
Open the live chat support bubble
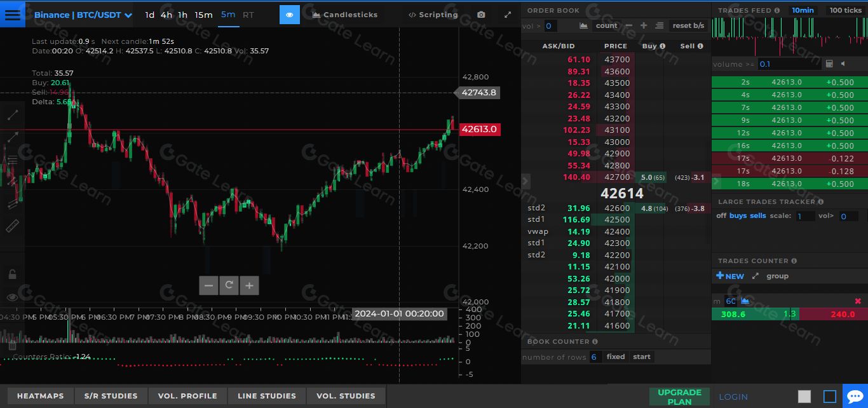click(x=855, y=396)
